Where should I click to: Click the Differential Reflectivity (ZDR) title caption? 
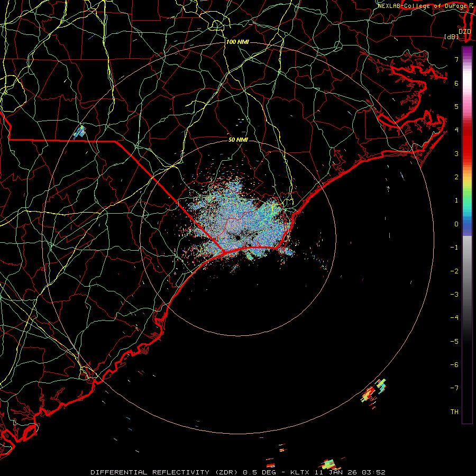point(166,472)
